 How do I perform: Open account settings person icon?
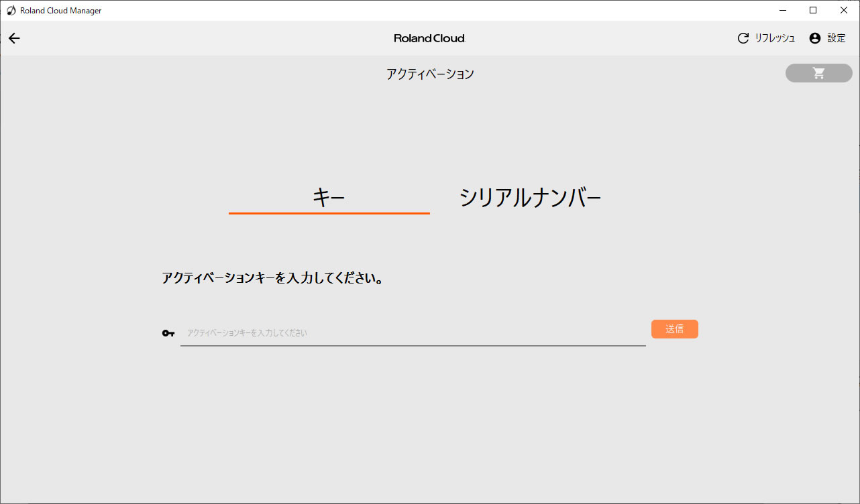[815, 38]
